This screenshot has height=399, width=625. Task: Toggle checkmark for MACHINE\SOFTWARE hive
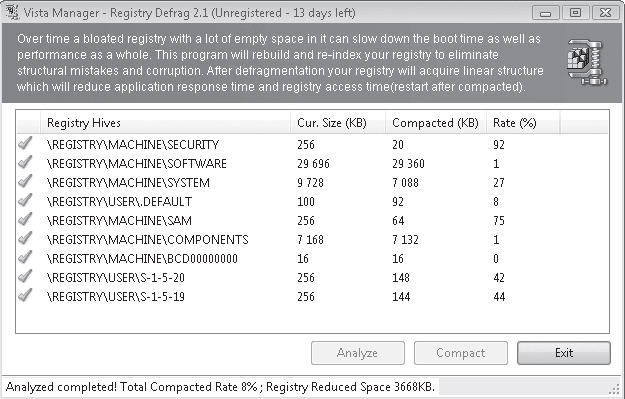point(25,163)
